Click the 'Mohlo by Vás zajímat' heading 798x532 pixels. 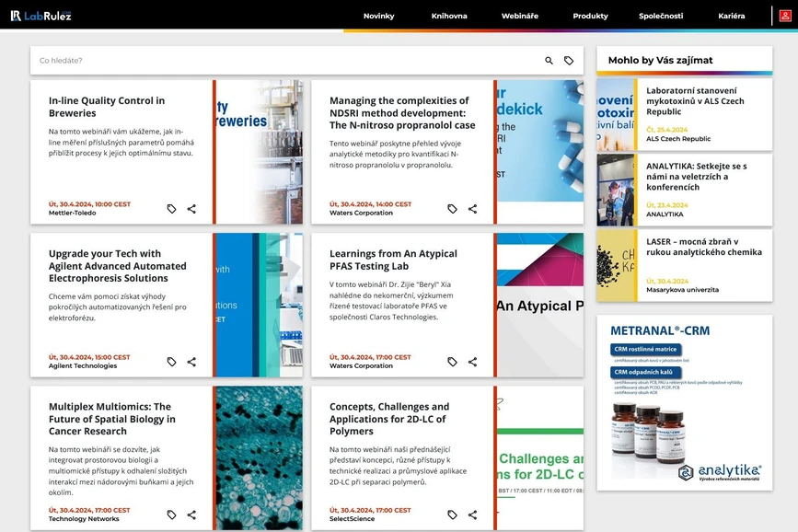pyautogui.click(x=660, y=60)
